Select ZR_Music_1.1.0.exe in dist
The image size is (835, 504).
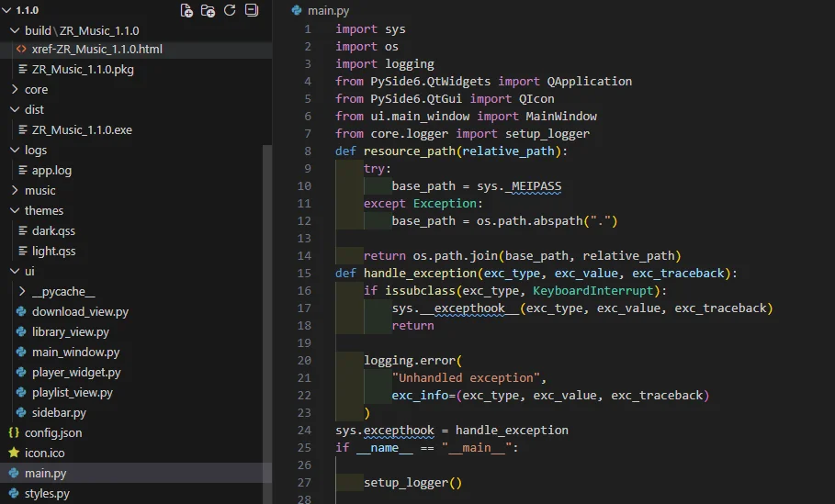click(82, 129)
